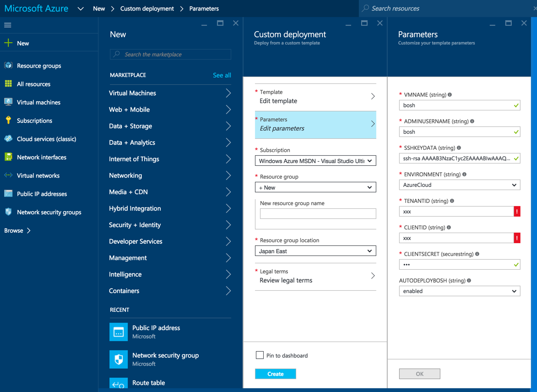Open the Media + CDN category
537x392 pixels.
(x=170, y=191)
